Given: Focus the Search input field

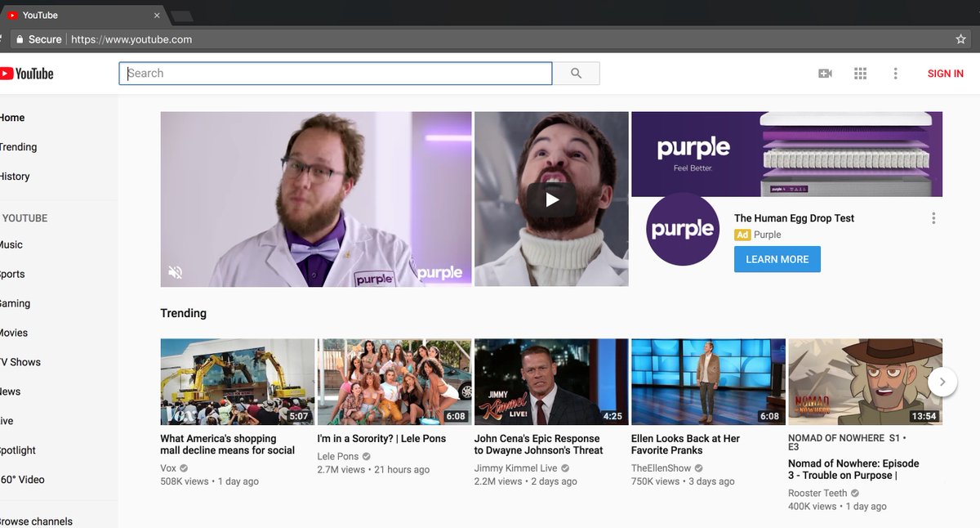Looking at the screenshot, I should tap(336, 74).
